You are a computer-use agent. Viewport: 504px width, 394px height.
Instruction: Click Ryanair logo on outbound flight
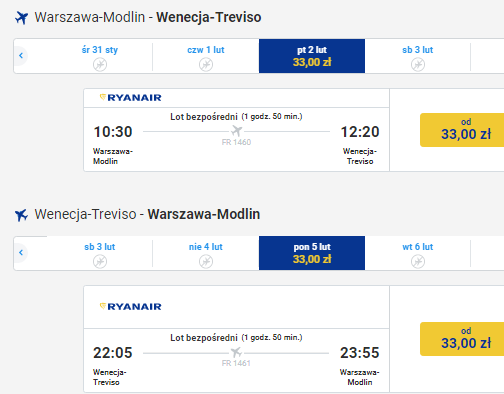130,98
